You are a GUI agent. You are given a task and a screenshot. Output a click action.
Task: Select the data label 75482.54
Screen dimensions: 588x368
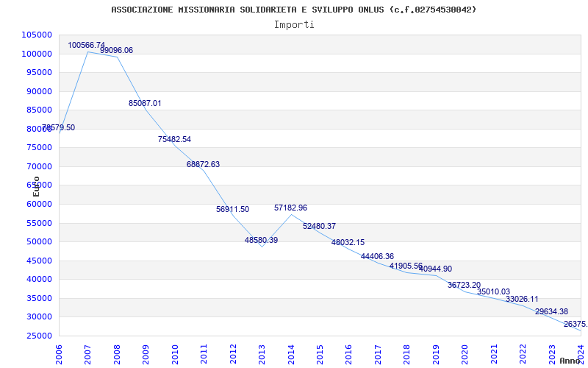[x=174, y=139]
